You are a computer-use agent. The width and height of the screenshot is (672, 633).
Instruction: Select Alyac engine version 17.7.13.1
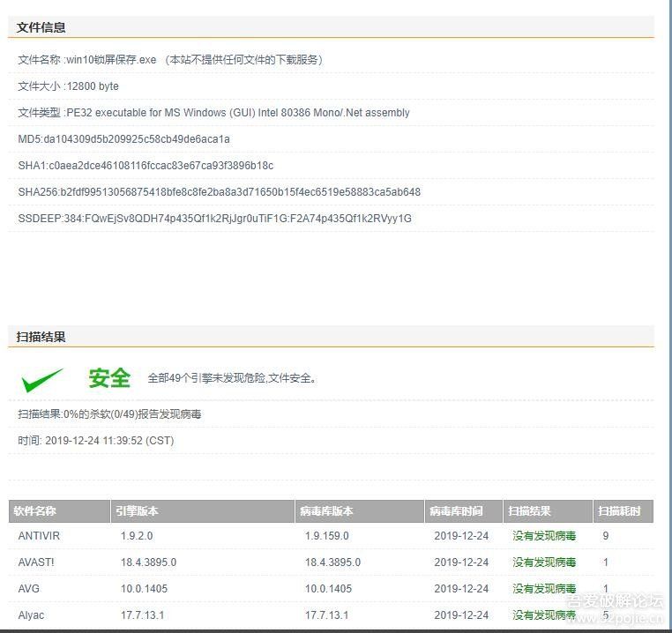142,615
